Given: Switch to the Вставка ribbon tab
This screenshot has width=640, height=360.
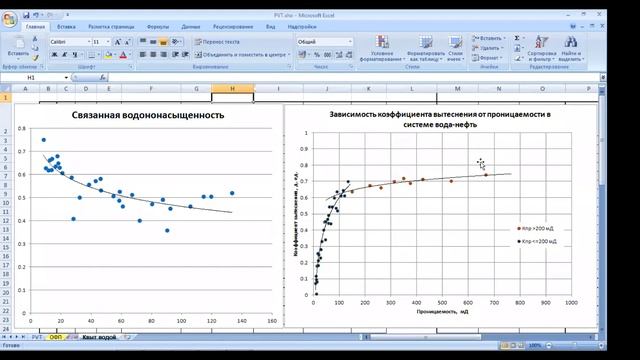Looking at the screenshot, I should click(66, 27).
